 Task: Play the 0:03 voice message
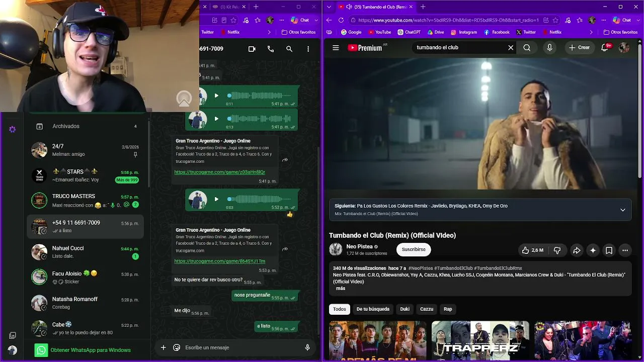(216, 199)
